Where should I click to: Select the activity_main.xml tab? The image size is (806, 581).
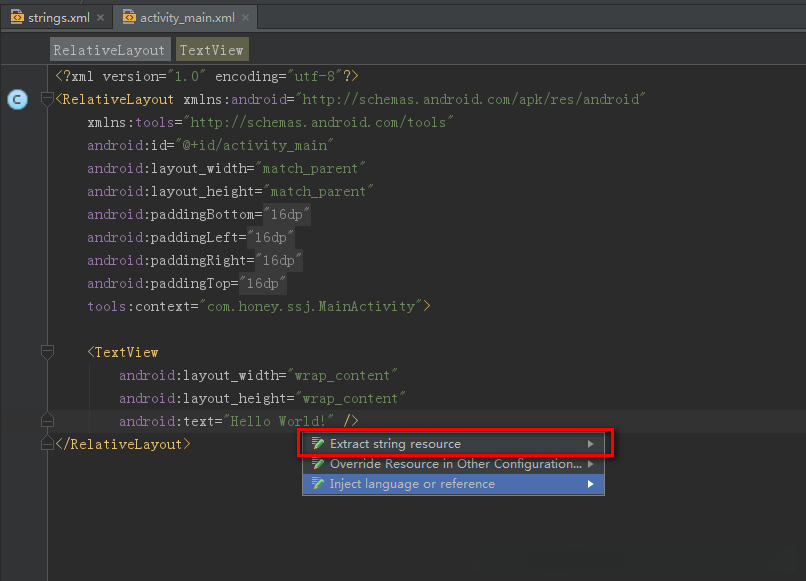186,17
